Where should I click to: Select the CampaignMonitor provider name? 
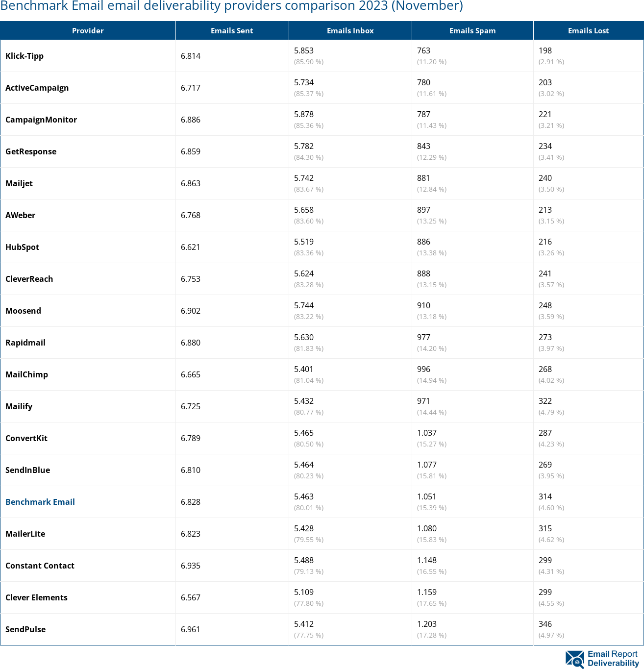tap(41, 120)
